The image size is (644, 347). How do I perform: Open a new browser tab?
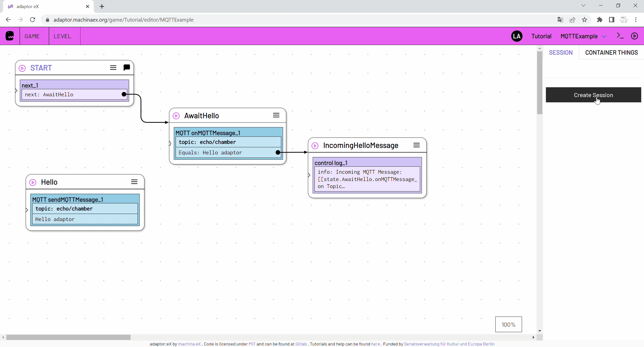pos(102,7)
